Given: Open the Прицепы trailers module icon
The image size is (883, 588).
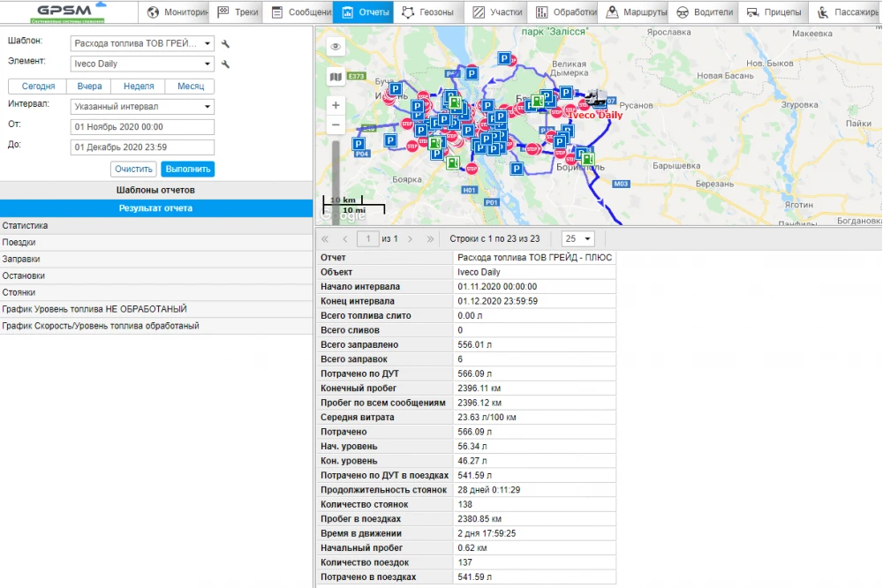Looking at the screenshot, I should (x=751, y=11).
